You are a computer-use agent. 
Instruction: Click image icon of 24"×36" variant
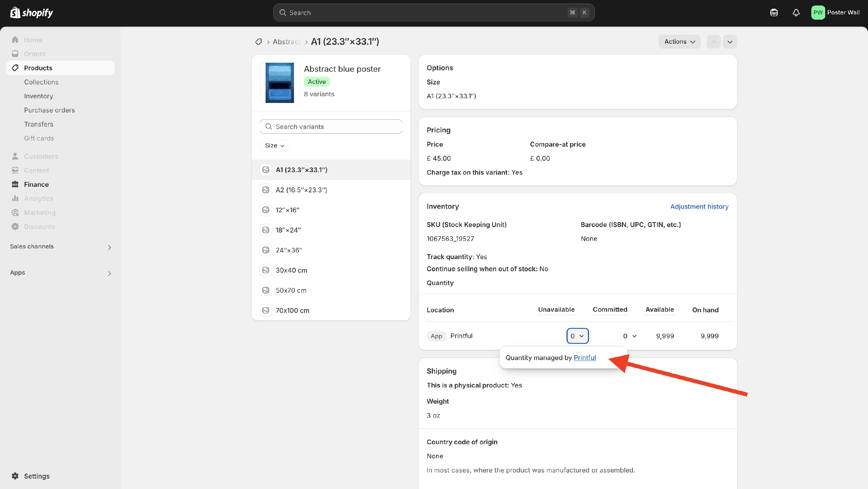[x=266, y=250]
